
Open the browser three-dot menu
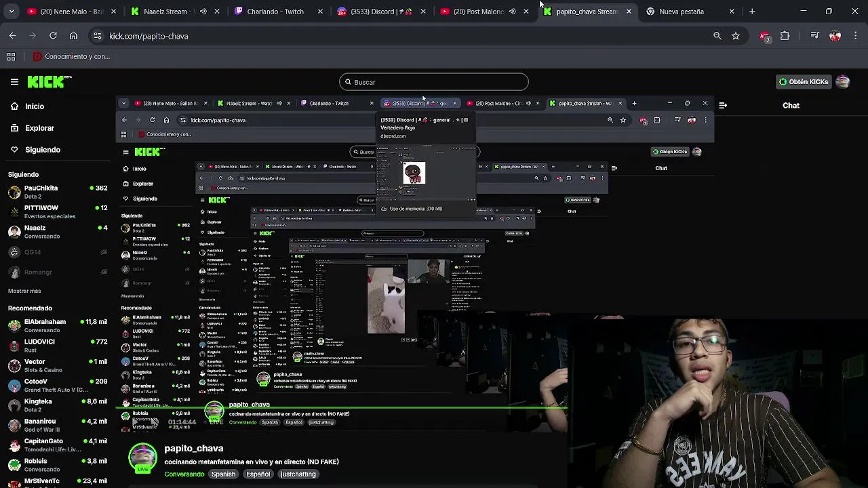(855, 36)
